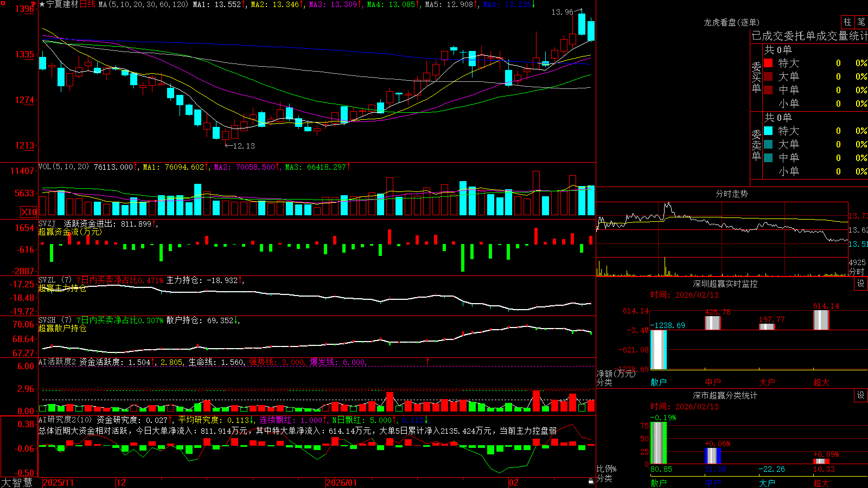Click the AI活跃度2 indicator label
Image resolution: width=868 pixels, height=488 pixels.
[58, 362]
